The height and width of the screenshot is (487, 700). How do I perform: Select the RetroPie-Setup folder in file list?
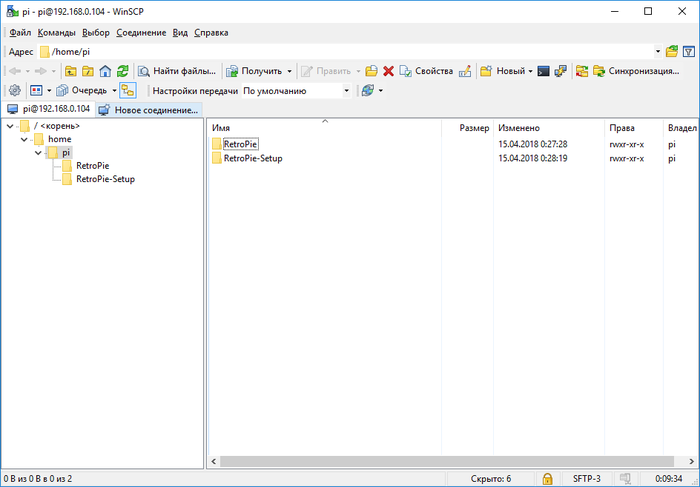click(x=252, y=158)
